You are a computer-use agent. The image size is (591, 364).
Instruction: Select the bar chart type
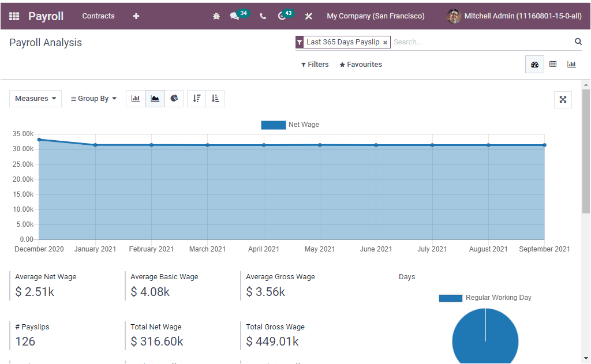136,99
